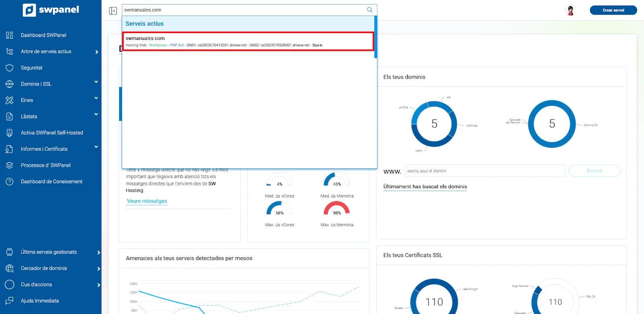Click the Serveis actius results header
Viewport: 644px width, 314px height.
coord(248,24)
